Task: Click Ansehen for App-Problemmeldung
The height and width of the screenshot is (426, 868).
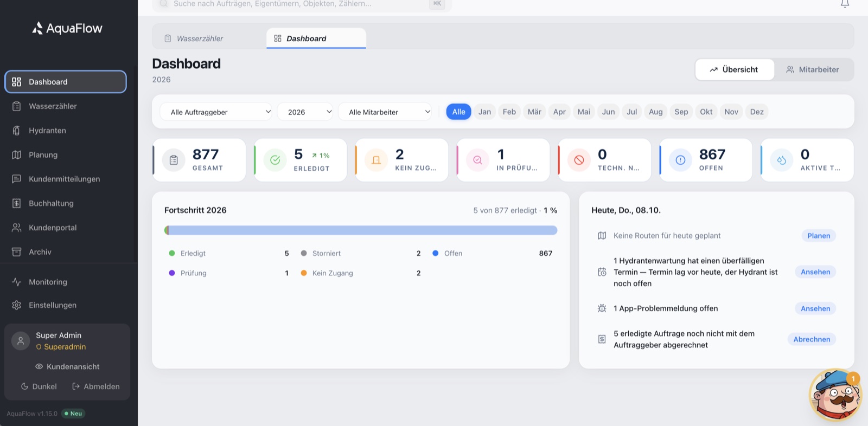Action: click(x=815, y=308)
